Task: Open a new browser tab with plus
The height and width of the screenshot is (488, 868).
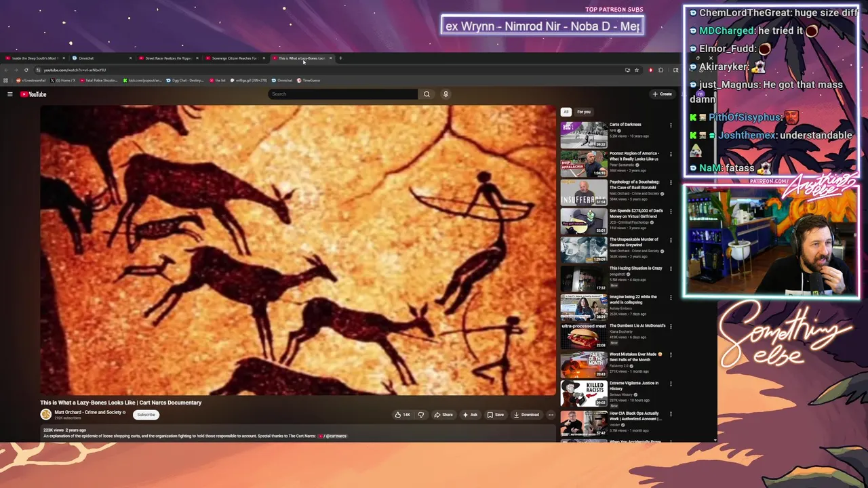Action: [x=340, y=58]
